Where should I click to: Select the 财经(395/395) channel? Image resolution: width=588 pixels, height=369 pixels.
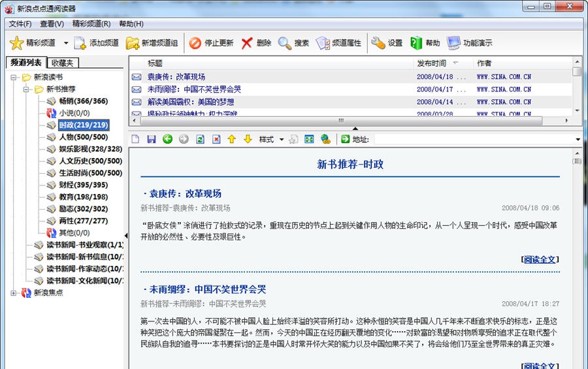point(83,185)
